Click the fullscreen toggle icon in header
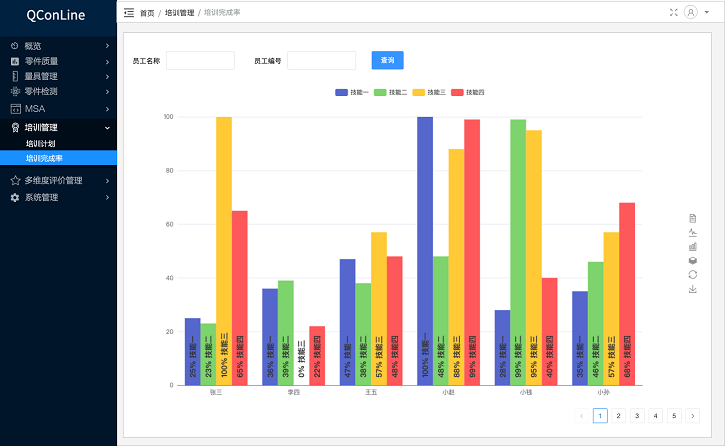Image resolution: width=725 pixels, height=446 pixels. pyautogui.click(x=673, y=13)
